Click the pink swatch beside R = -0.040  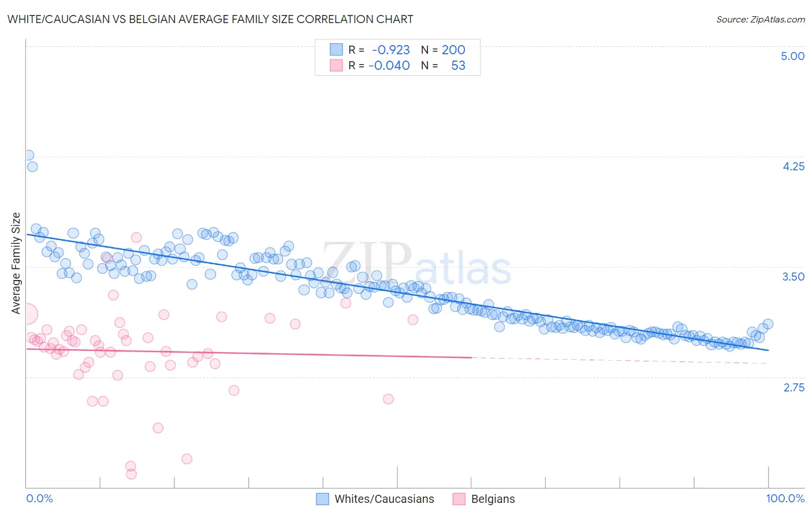point(336,65)
